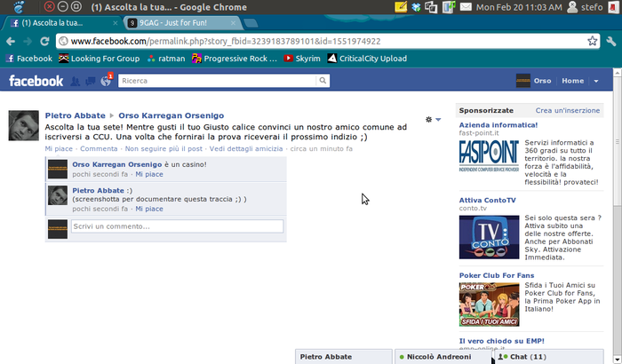Click the Poker Club ad image
This screenshot has width=622, height=364.
489,305
